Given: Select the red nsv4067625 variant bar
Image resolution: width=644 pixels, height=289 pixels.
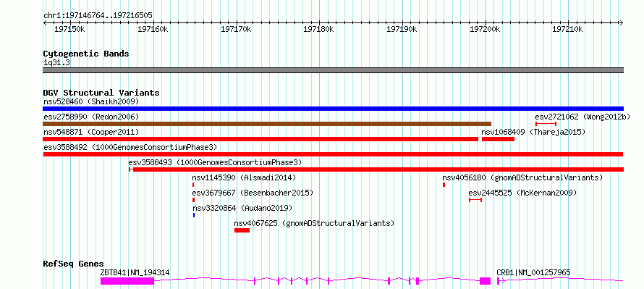Looking at the screenshot, I should 242,230.
